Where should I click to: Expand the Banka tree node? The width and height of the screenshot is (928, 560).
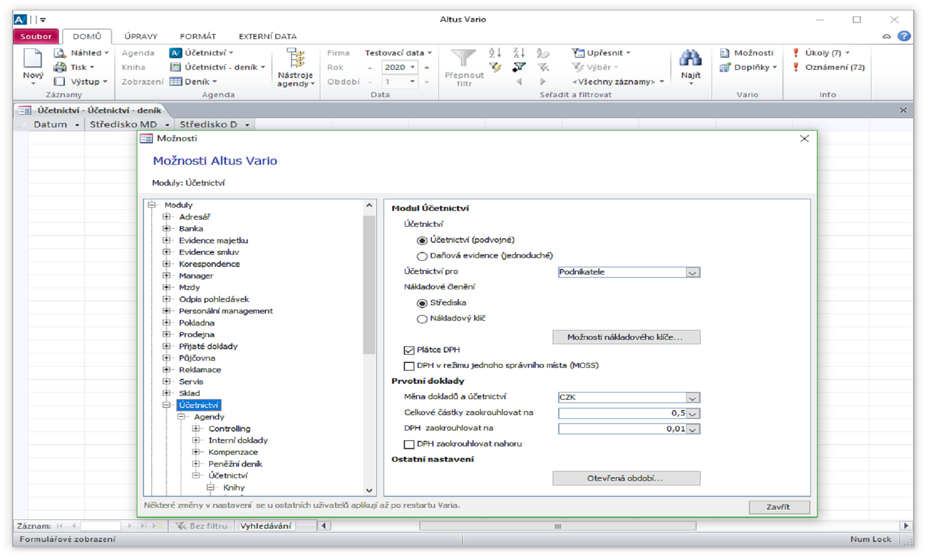point(166,228)
